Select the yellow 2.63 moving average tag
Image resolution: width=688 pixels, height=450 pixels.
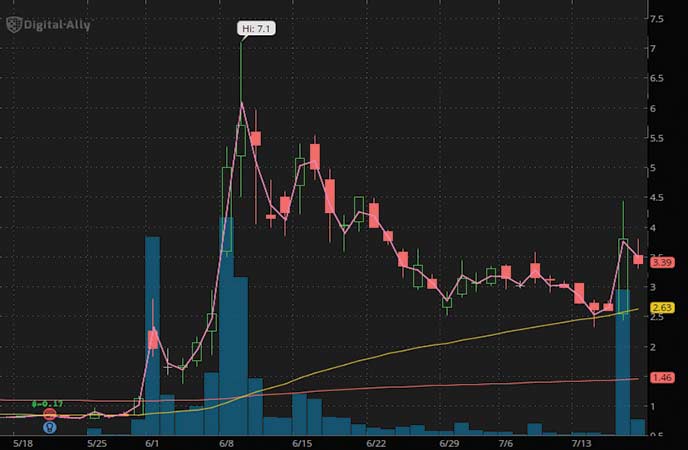pyautogui.click(x=662, y=307)
